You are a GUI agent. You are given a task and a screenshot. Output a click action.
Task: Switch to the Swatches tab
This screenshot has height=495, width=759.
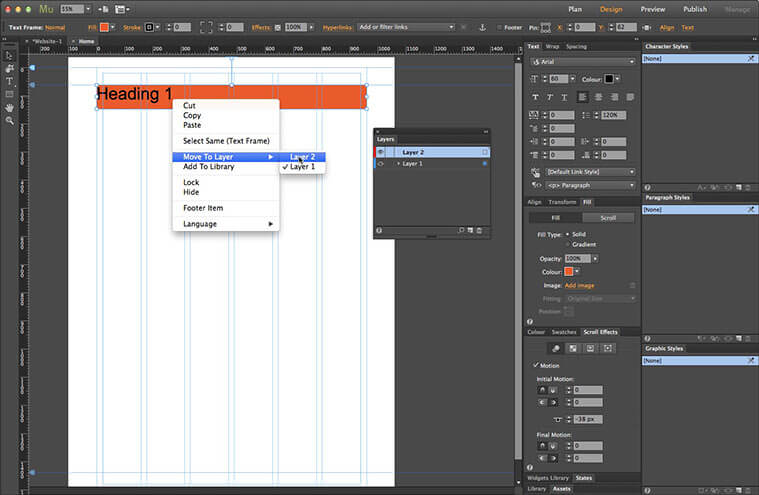click(x=564, y=332)
